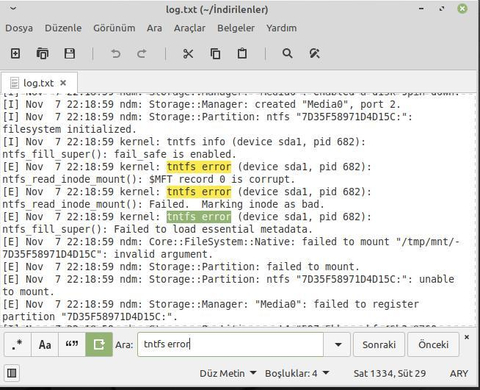Screen dimensions: 480x390
Task: Focus the Ara search text field
Action: 230,344
